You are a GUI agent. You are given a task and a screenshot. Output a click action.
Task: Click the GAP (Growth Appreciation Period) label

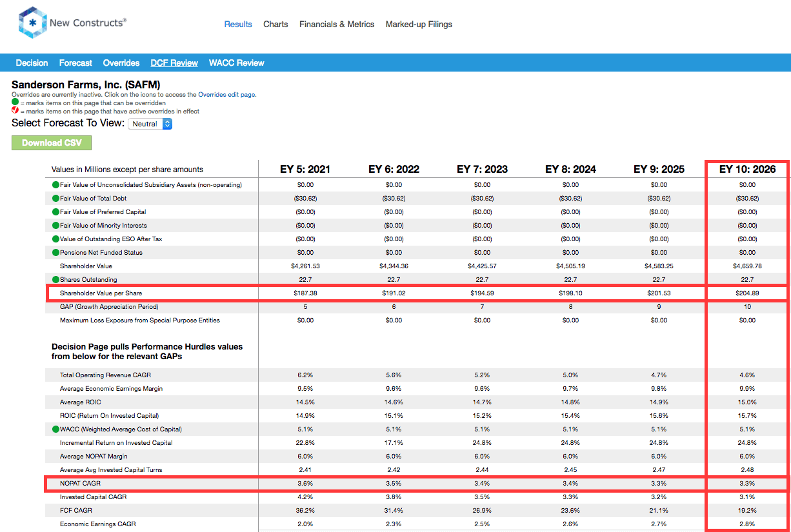click(x=109, y=307)
